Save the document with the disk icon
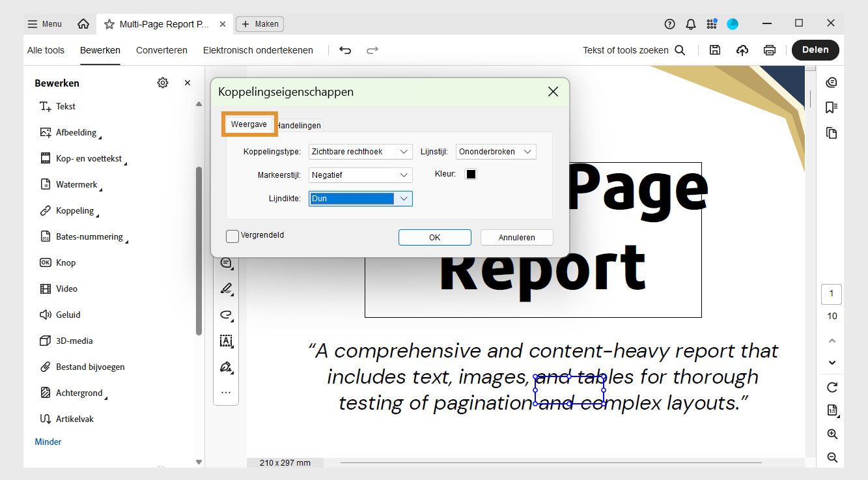 715,50
